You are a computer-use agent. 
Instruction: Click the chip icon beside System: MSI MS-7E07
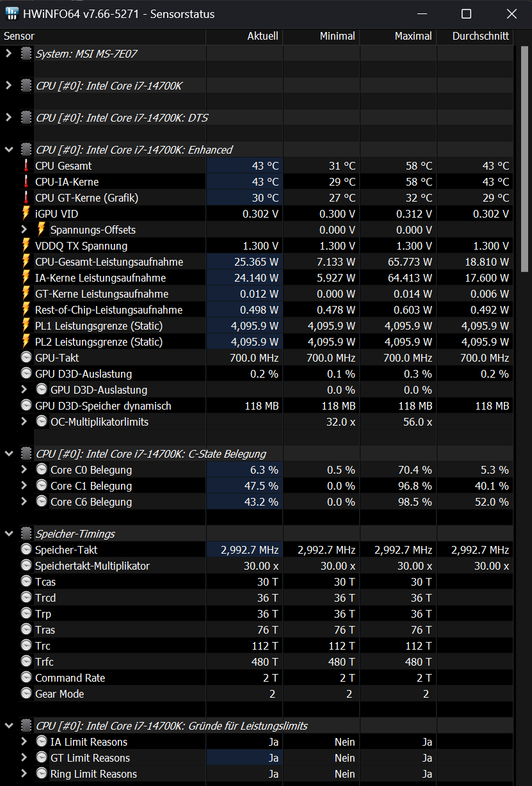pos(26,54)
